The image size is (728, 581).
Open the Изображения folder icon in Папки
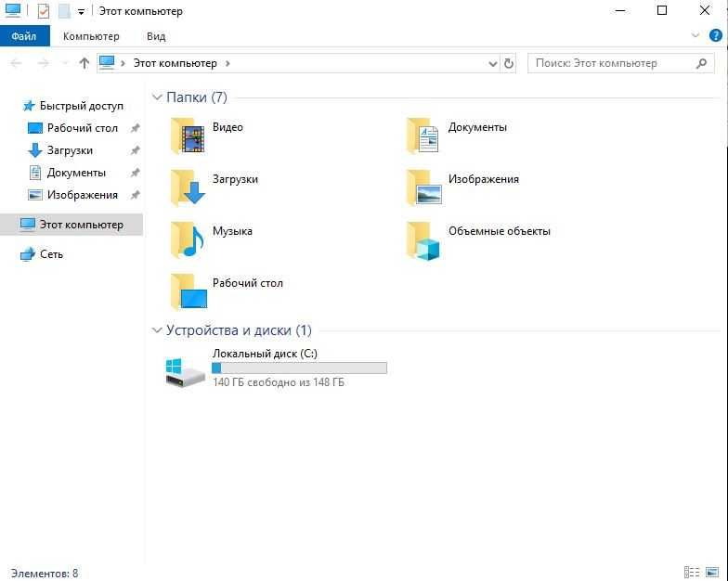pyautogui.click(x=423, y=187)
